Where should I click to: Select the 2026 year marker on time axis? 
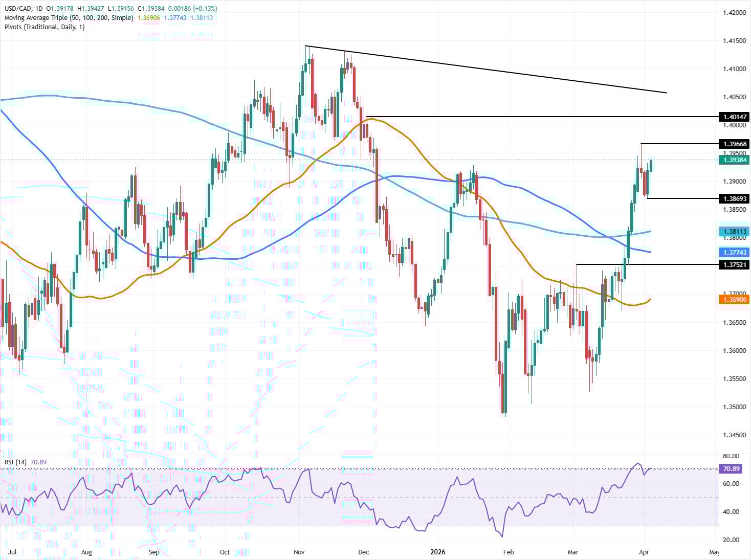click(x=438, y=552)
